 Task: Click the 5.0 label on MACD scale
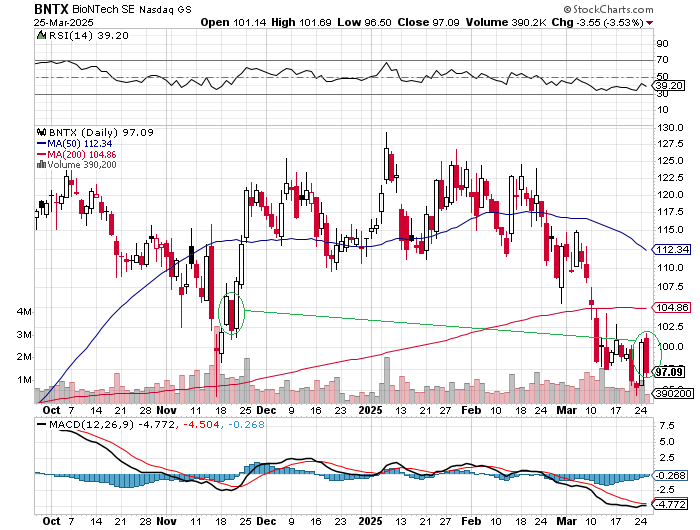point(667,442)
